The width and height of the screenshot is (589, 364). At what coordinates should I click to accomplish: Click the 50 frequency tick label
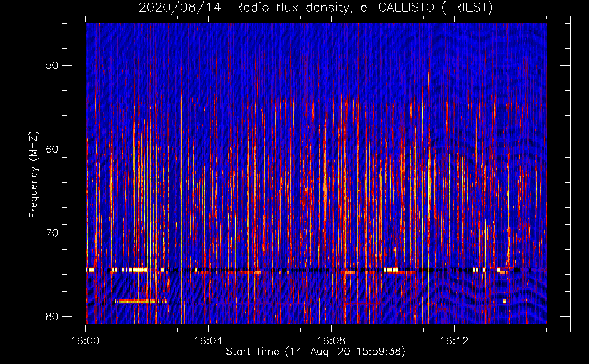click(x=52, y=66)
